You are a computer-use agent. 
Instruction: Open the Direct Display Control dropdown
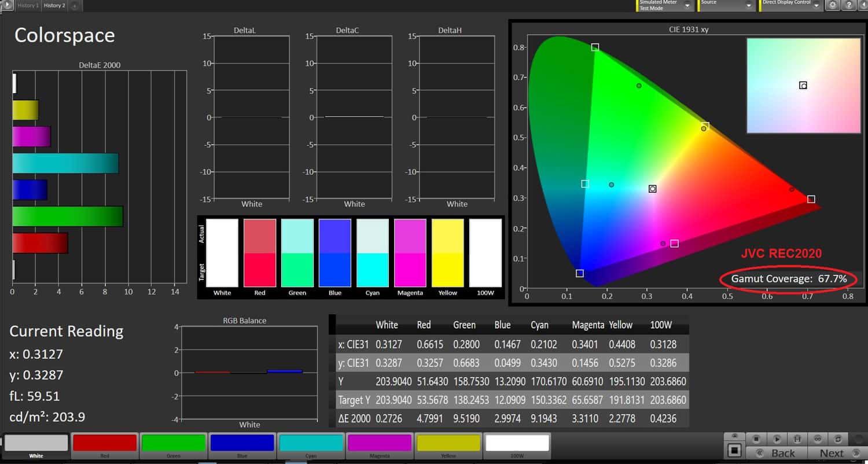tap(791, 5)
